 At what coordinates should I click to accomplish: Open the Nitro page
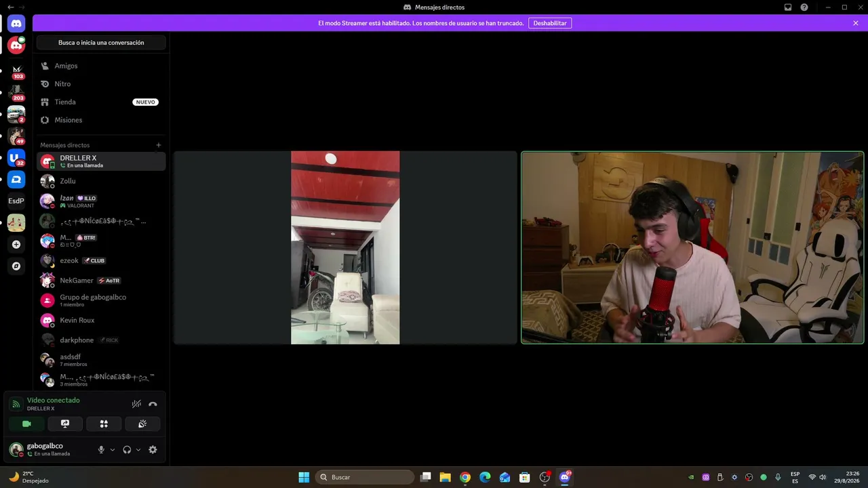(101, 84)
